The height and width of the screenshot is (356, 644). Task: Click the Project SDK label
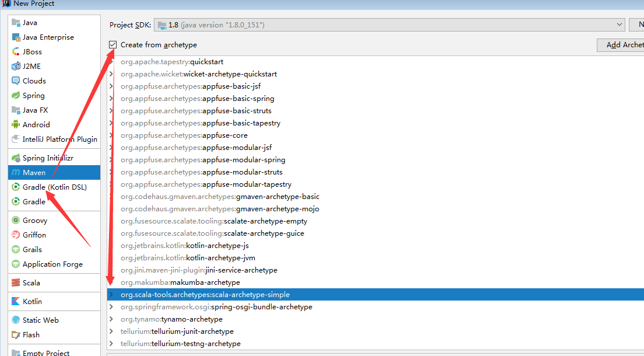pos(130,25)
